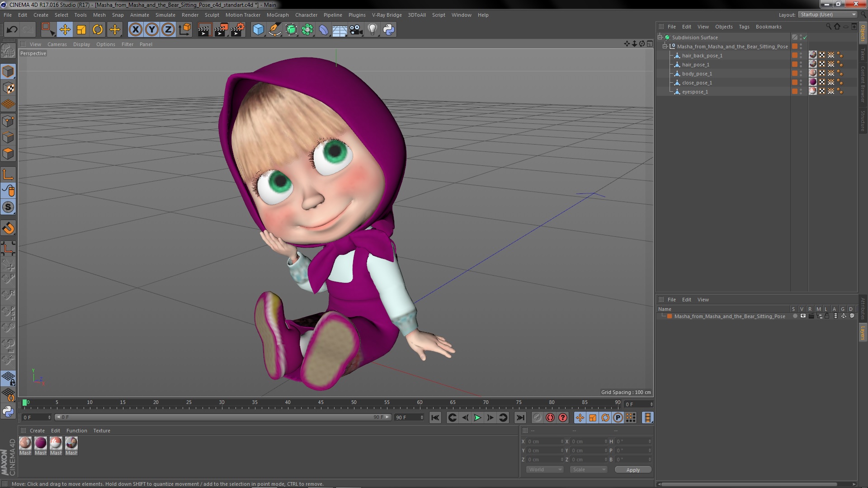This screenshot has width=868, height=488.
Task: Click Render View clapperboard icon
Action: 204,30
